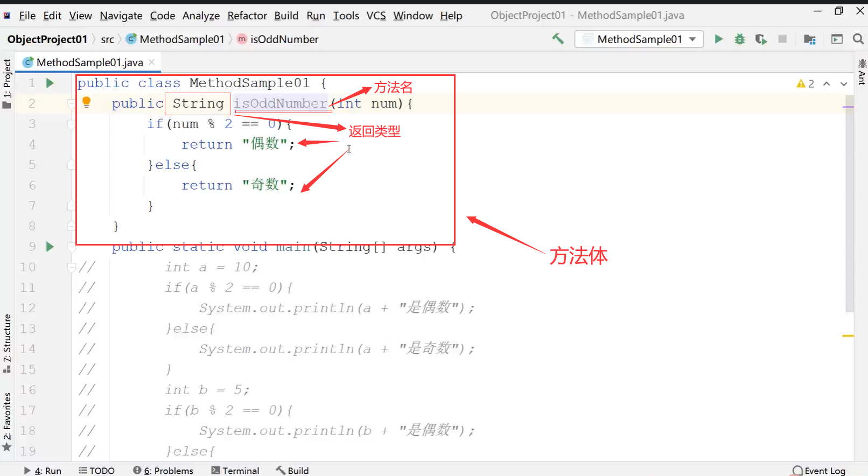Collapse the comment block fold at line 10
Image resolution: width=868 pixels, height=476 pixels.
[x=71, y=267]
